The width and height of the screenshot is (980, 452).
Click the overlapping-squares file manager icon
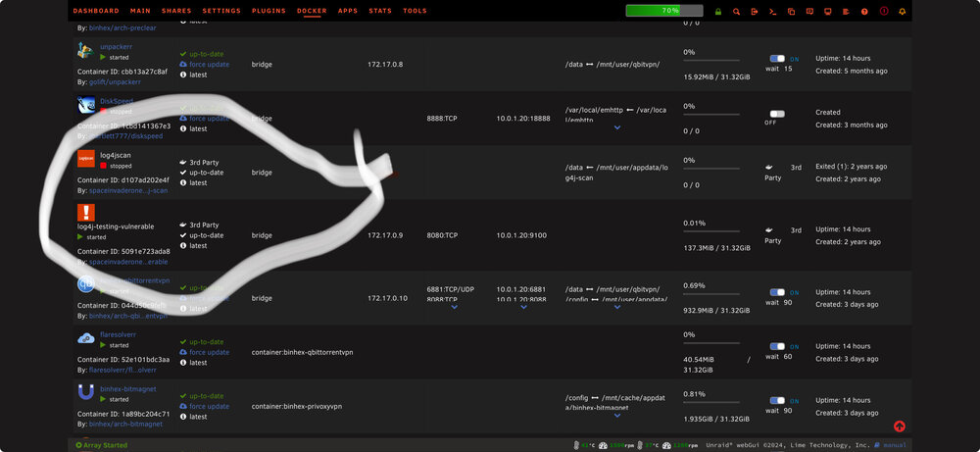(x=791, y=11)
